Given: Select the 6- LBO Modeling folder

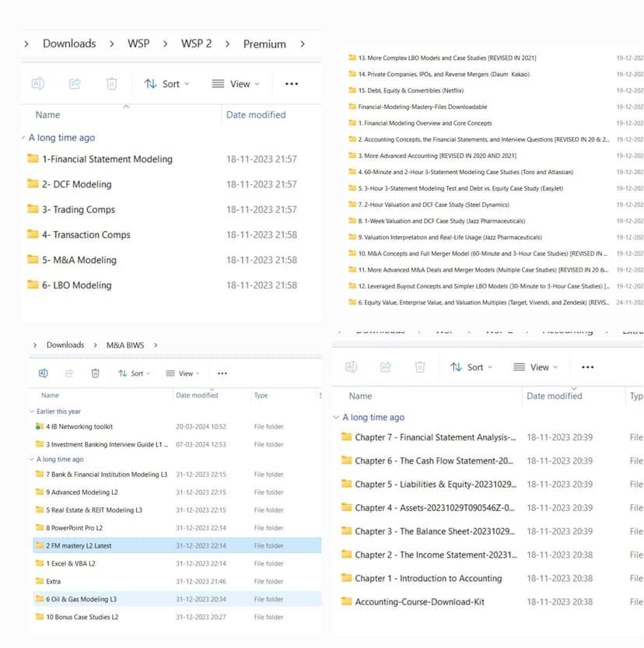Looking at the screenshot, I should tap(76, 285).
